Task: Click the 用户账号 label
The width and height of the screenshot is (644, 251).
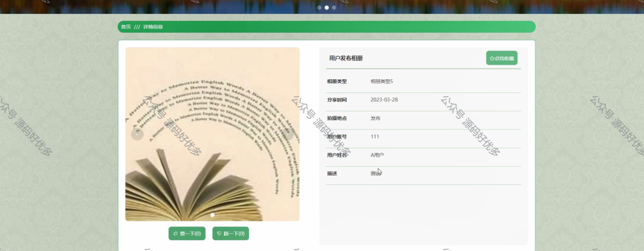Action: pyautogui.click(x=337, y=137)
